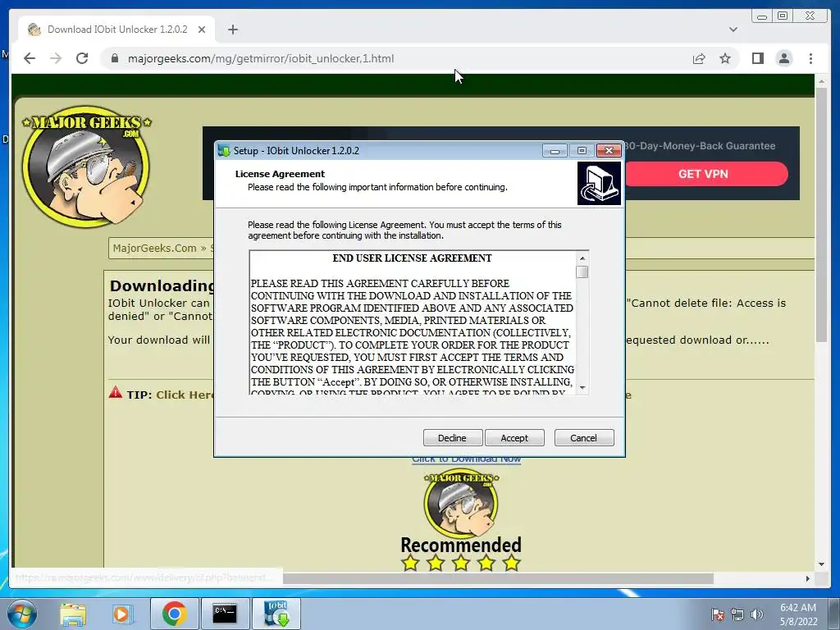The image size is (840, 630).
Task: Select the Download IObit Unlocker tab
Action: pyautogui.click(x=116, y=30)
